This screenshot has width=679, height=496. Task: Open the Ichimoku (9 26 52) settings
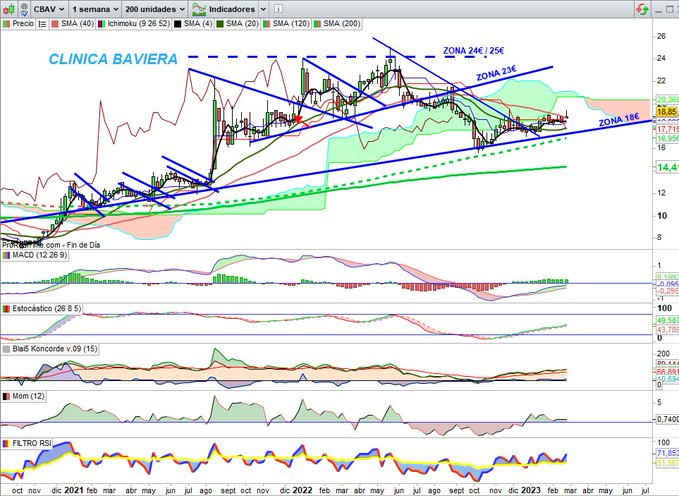pos(133,24)
